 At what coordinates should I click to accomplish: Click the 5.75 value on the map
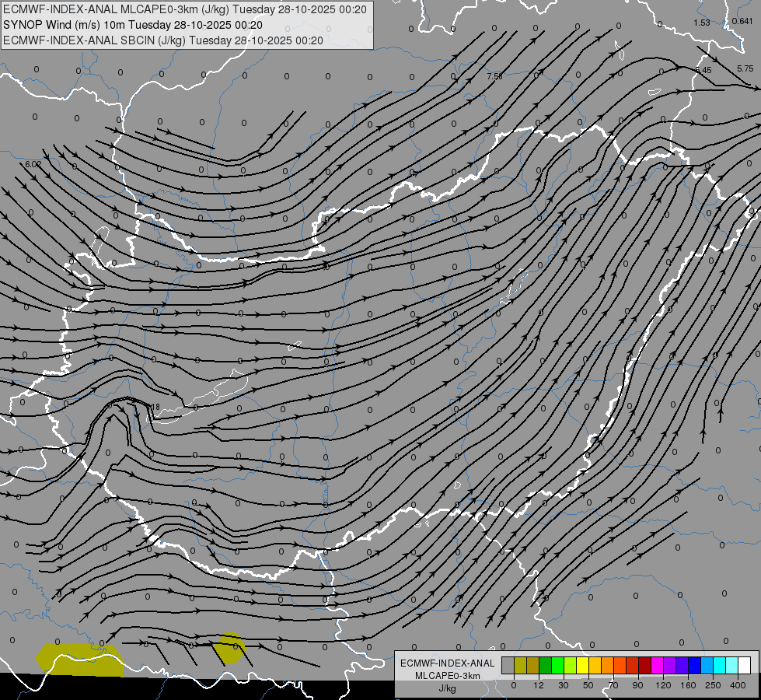[745, 68]
